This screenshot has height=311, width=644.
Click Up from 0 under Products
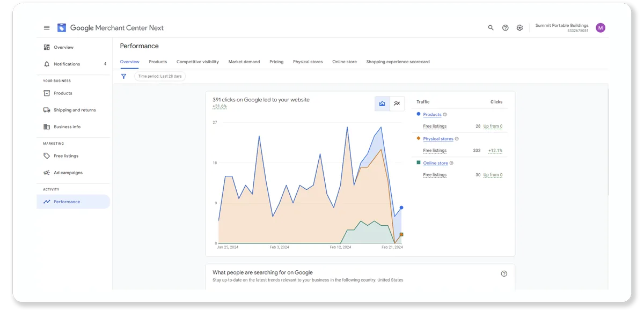[x=493, y=127]
